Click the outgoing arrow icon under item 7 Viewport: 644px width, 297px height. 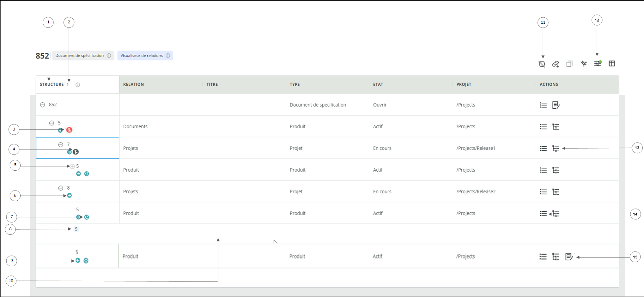click(x=70, y=152)
